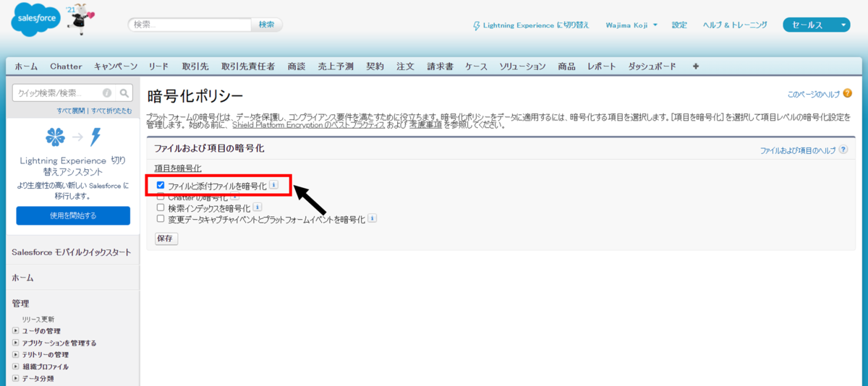This screenshot has height=386, width=868.
Task: Click the help icon next to ファイルおよび項目のヘルプ
Action: [843, 150]
